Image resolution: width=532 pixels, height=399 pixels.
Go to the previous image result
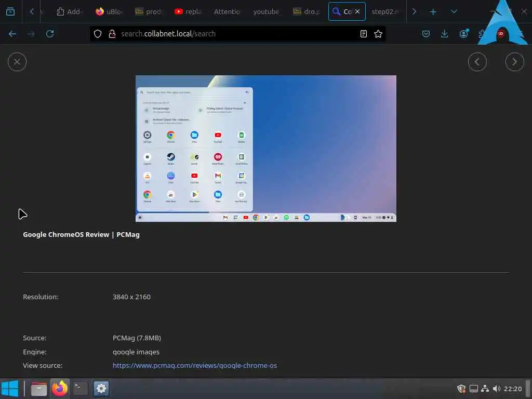(x=477, y=62)
